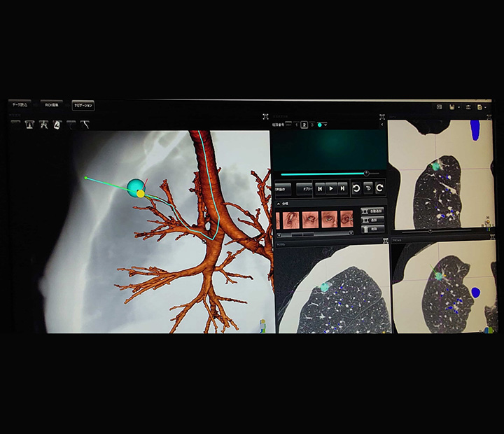Click the 自動追加 button
The image size is (504, 434).
click(x=372, y=210)
